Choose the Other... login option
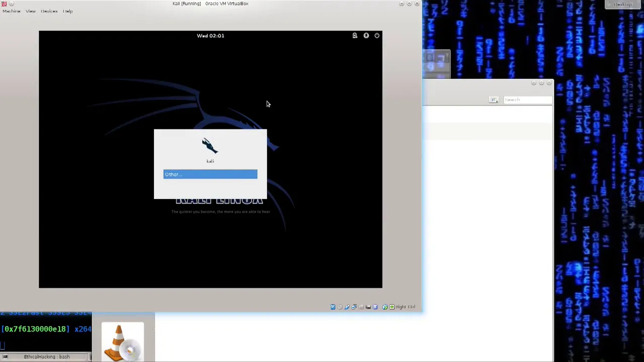 tap(210, 174)
